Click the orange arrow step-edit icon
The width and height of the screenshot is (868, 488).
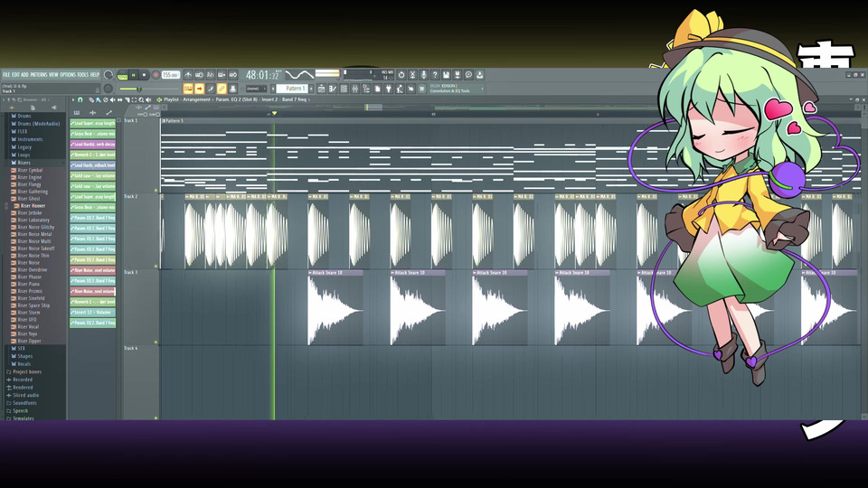(x=199, y=89)
